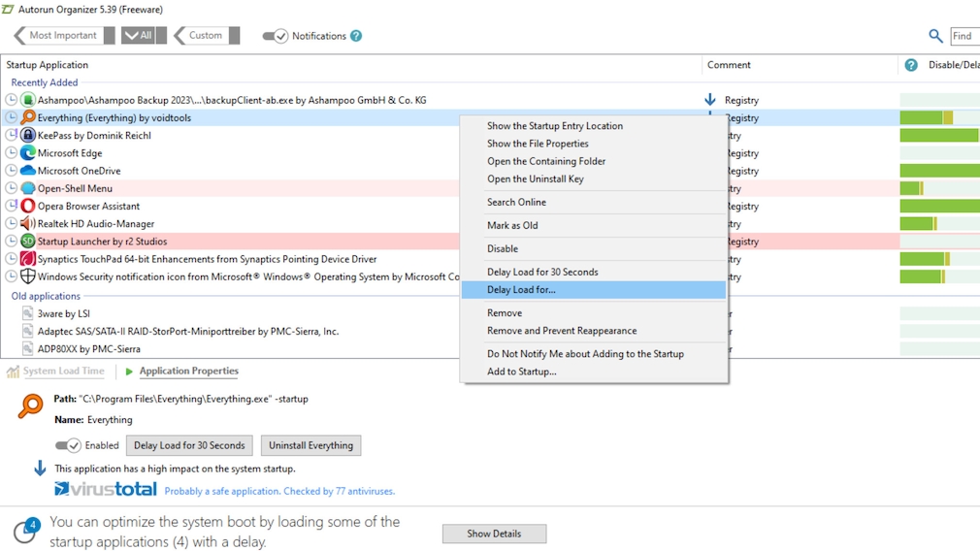This screenshot has height=551, width=980.
Task: Select the Open-Shell Menu row text
Action: coord(75,188)
